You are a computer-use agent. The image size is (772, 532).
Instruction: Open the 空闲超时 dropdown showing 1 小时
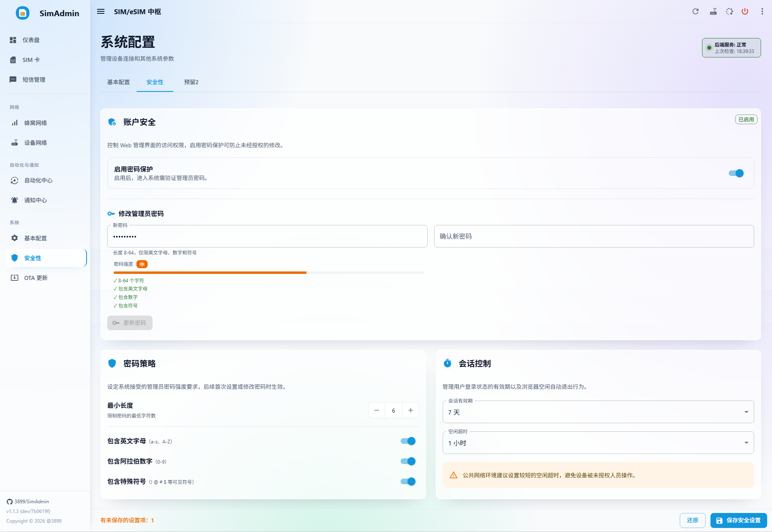[598, 443]
